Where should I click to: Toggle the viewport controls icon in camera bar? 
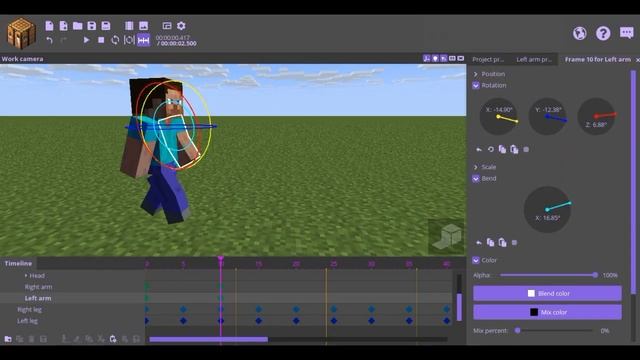click(427, 58)
